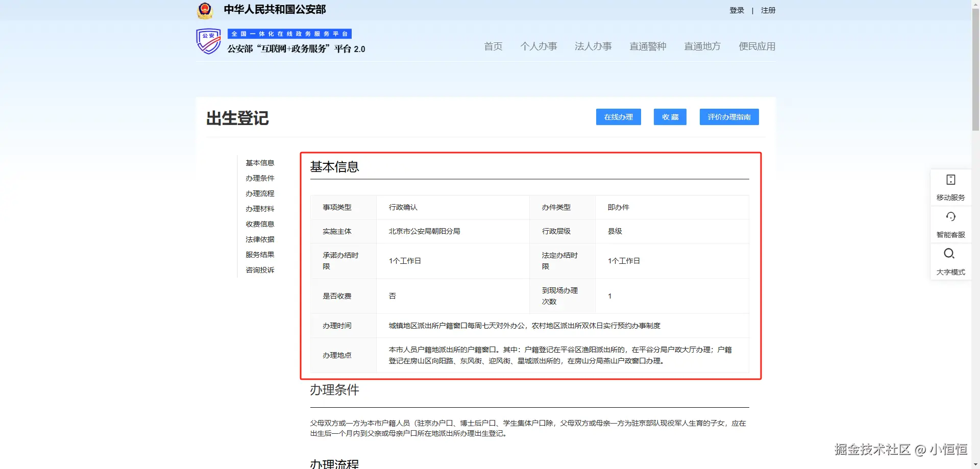
Task: Click the 否 value cell
Action: point(453,296)
